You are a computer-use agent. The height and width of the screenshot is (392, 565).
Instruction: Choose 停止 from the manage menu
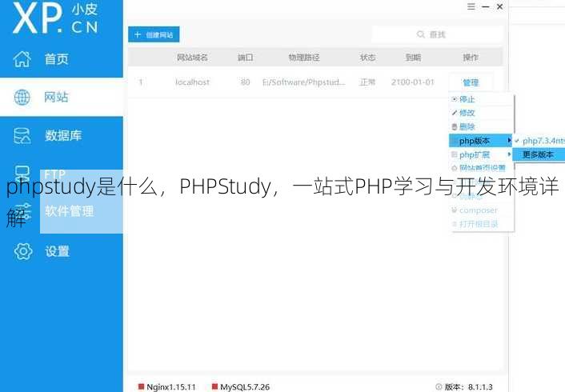481,99
